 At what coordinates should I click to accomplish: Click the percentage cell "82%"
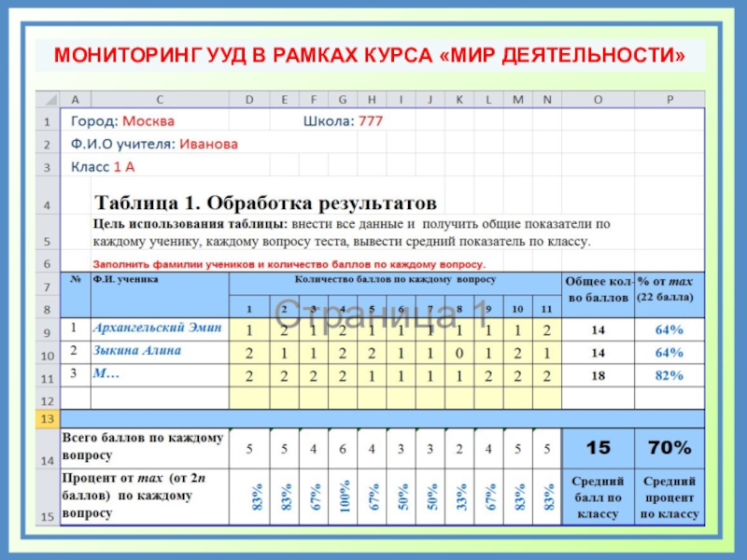tap(669, 375)
